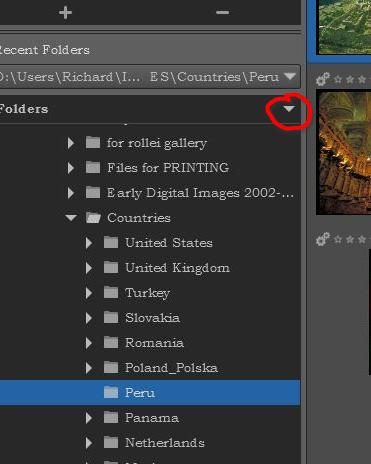Click the minus icon to remove a folder
This screenshot has width=371, height=464.
(222, 13)
